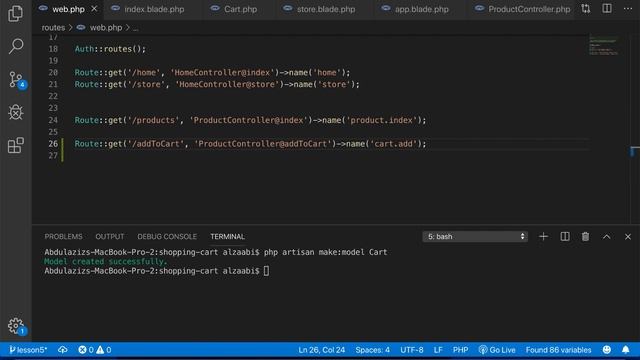Maximize the panel with the chevron up
640x360 pixels.
tap(607, 237)
